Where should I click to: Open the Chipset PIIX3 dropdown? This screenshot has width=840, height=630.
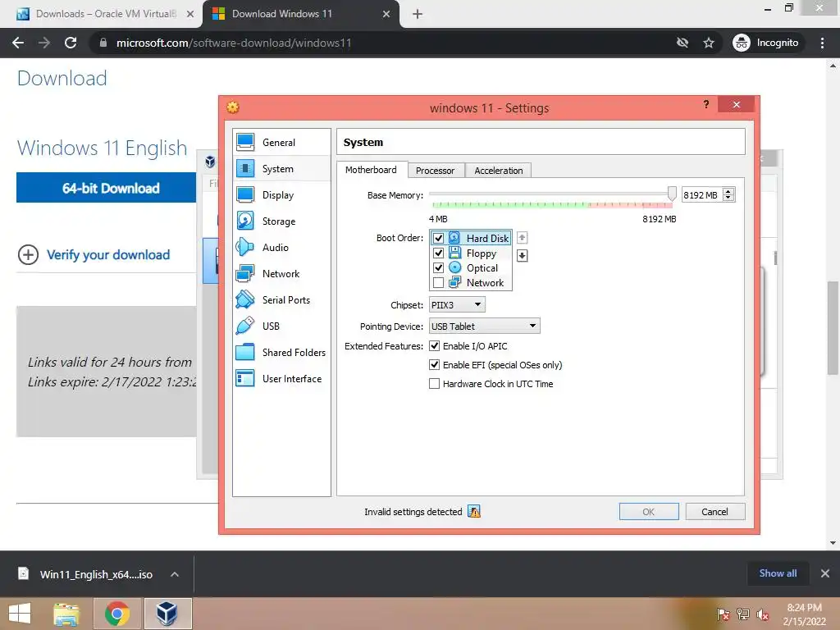pyautogui.click(x=457, y=305)
